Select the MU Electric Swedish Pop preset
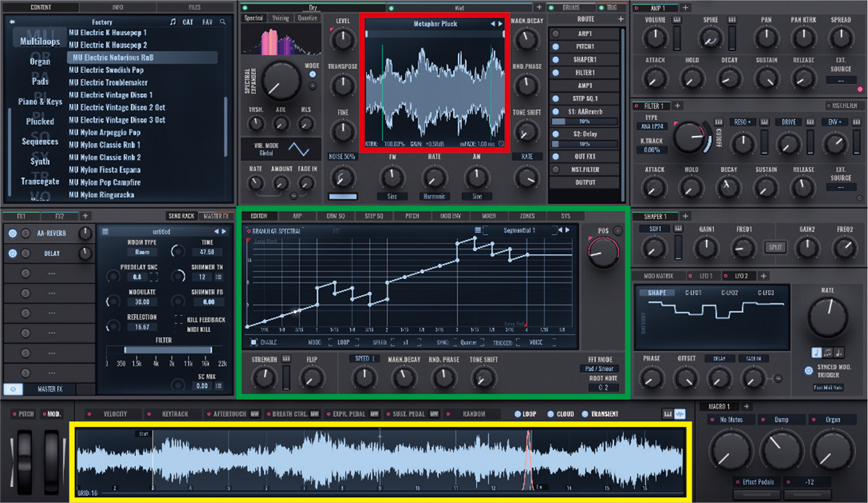Viewport: 868px width, 503px height. tap(106, 70)
